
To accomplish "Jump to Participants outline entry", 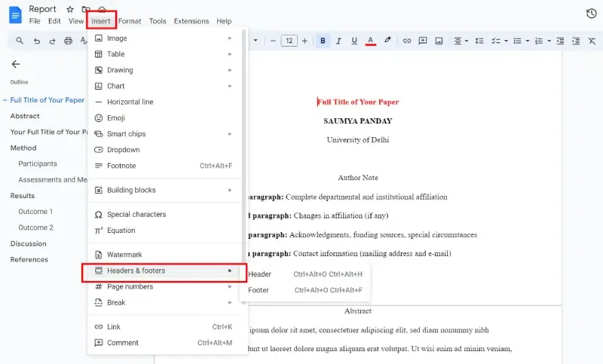I will pyautogui.click(x=38, y=164).
